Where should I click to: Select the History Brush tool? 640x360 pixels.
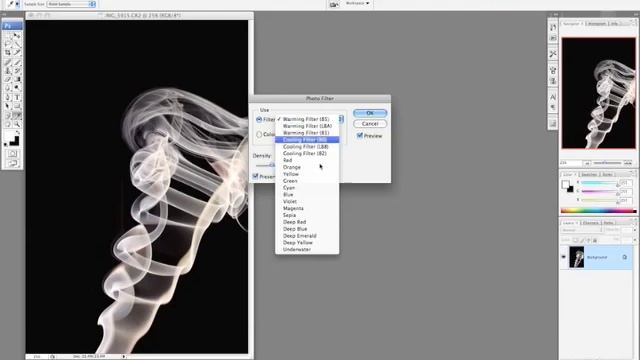tap(17, 71)
